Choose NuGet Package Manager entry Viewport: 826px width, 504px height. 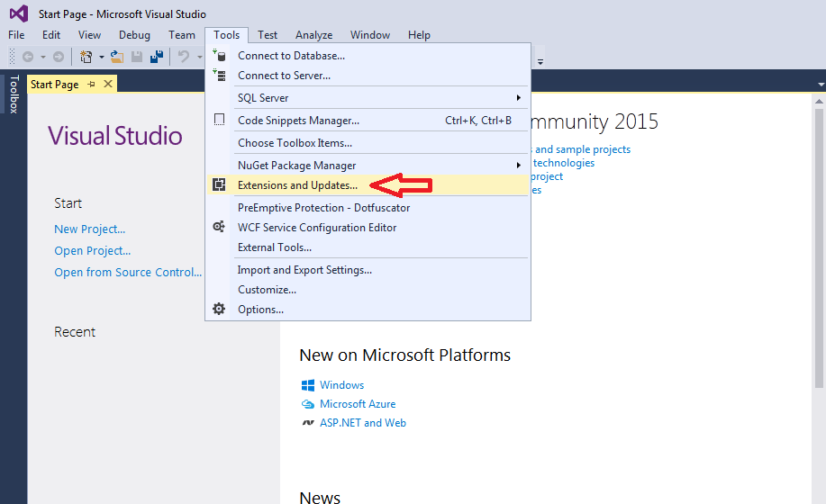(x=368, y=166)
